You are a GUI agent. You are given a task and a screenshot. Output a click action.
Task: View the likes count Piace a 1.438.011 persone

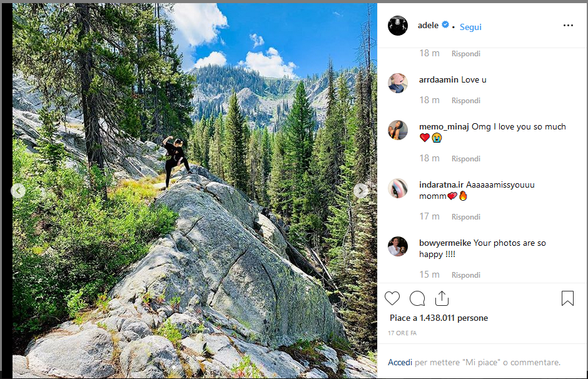[438, 318]
